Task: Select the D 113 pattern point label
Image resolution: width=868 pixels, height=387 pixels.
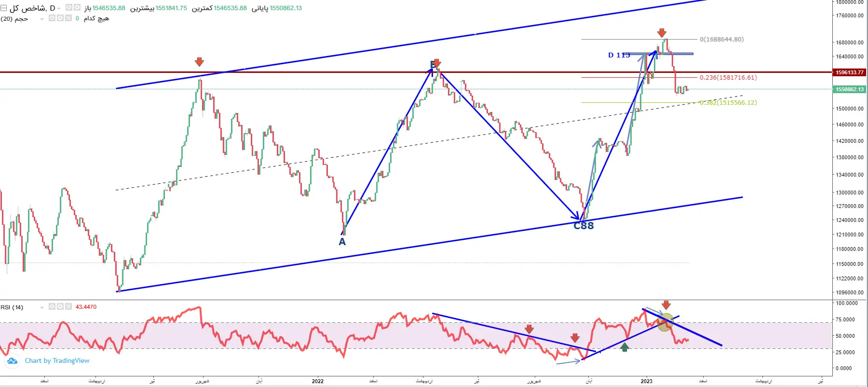Action: tap(619, 55)
